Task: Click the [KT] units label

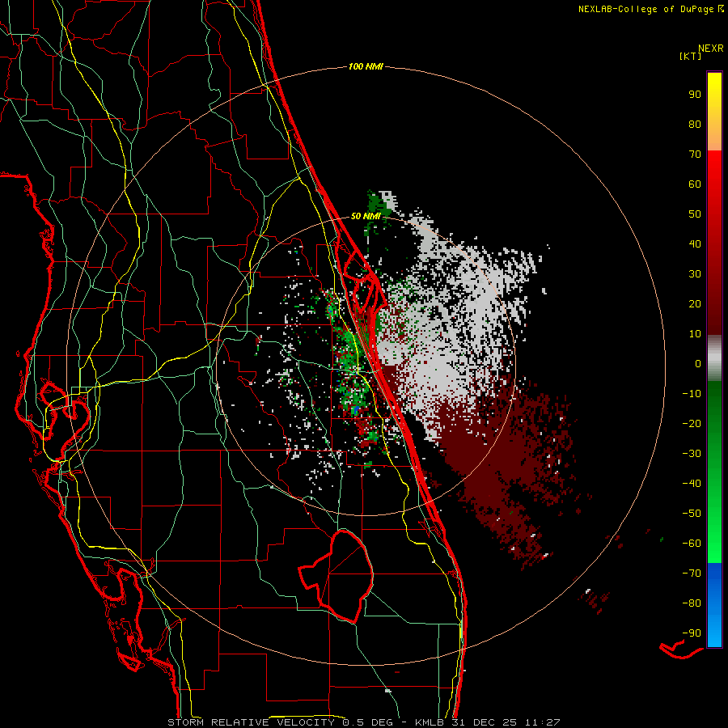Action: click(x=691, y=56)
